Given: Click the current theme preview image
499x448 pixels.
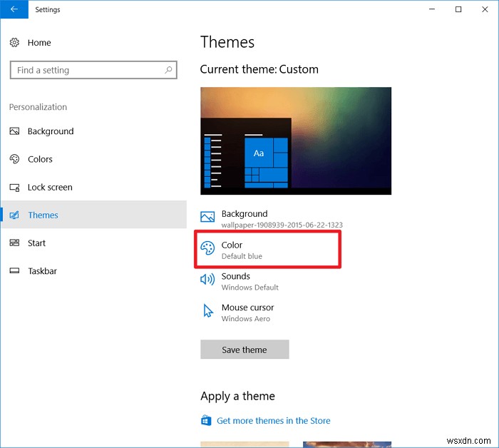Looking at the screenshot, I should point(296,141).
